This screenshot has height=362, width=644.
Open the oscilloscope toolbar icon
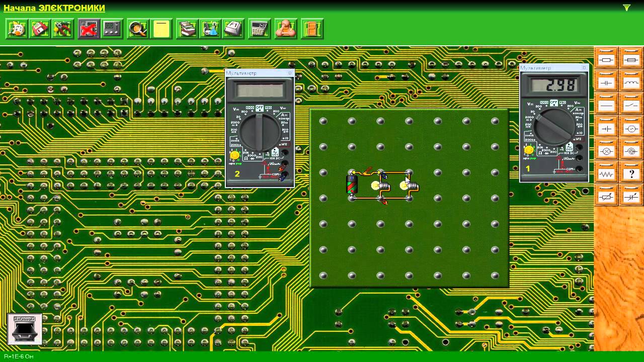(x=112, y=29)
